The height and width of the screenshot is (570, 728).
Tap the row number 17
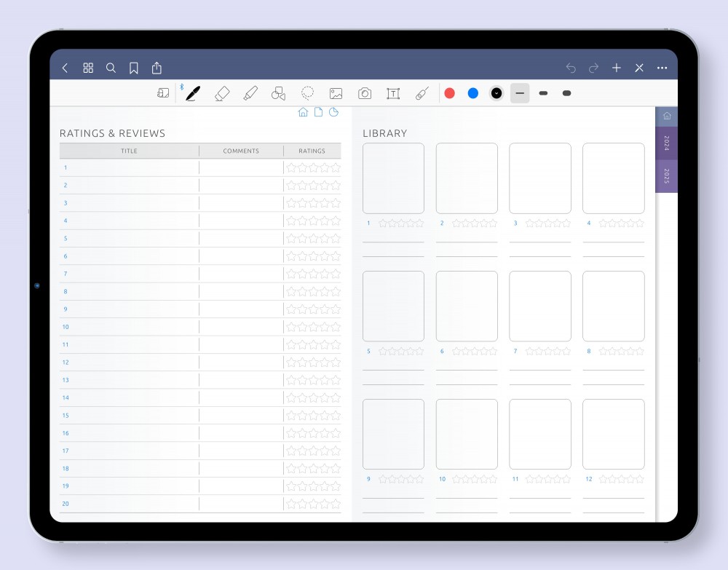66,451
